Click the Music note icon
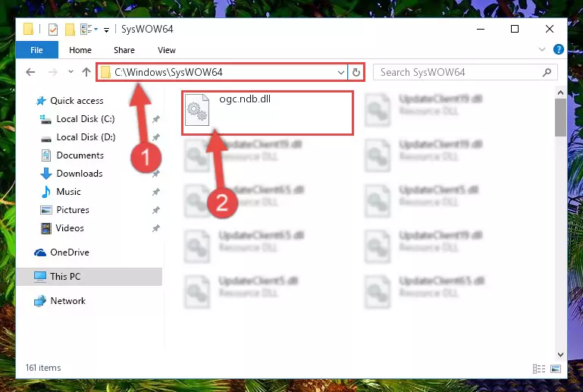Screen dimensions: 583x392 pyautogui.click(x=45, y=192)
